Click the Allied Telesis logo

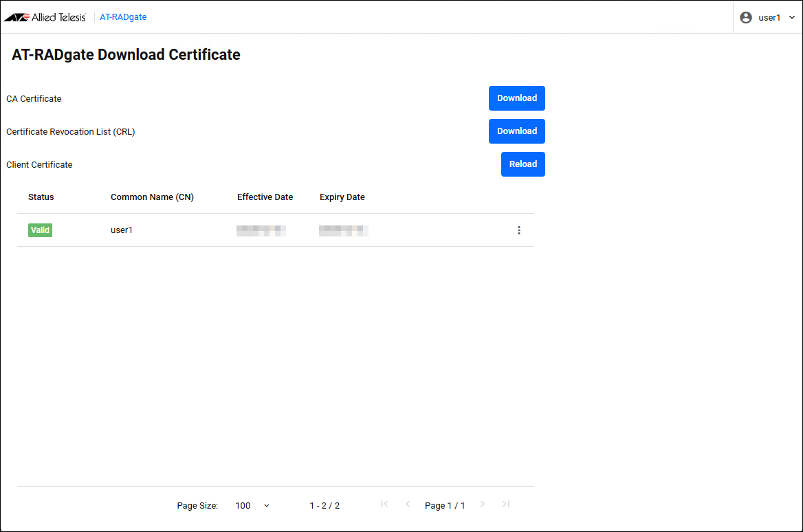point(45,17)
